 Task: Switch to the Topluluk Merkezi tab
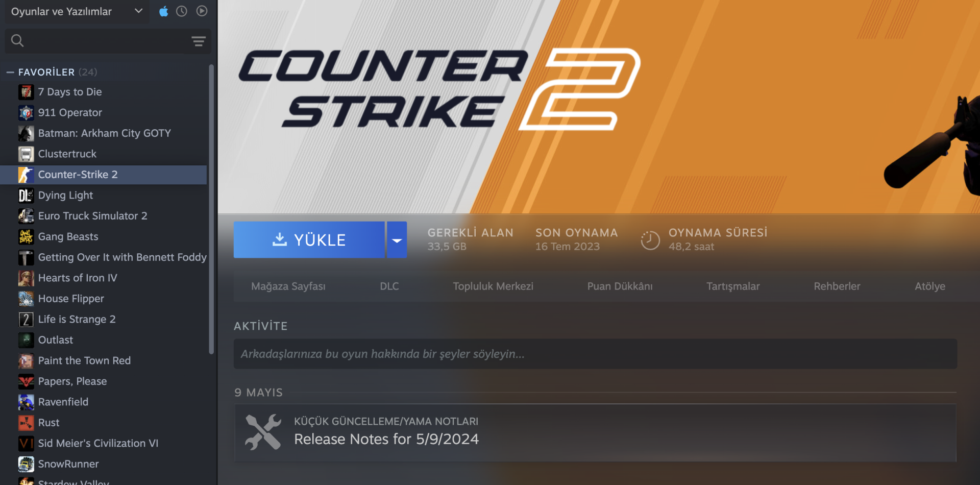pos(493,286)
